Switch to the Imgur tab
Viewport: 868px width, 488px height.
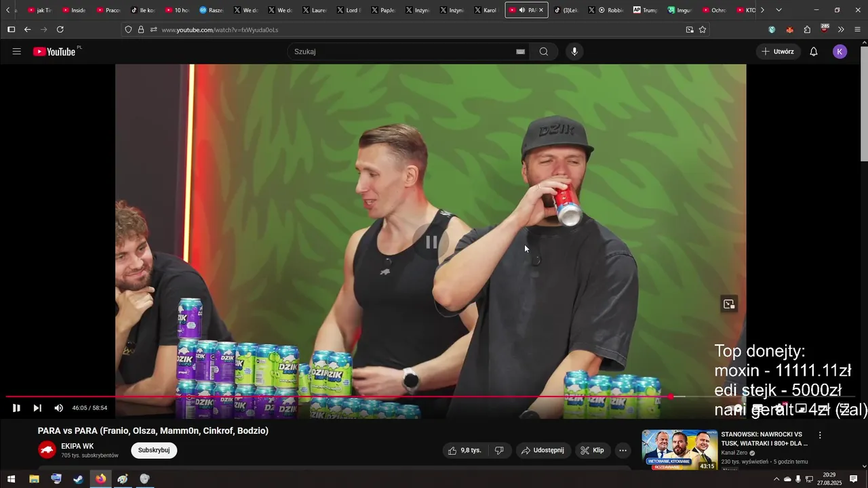pyautogui.click(x=680, y=10)
